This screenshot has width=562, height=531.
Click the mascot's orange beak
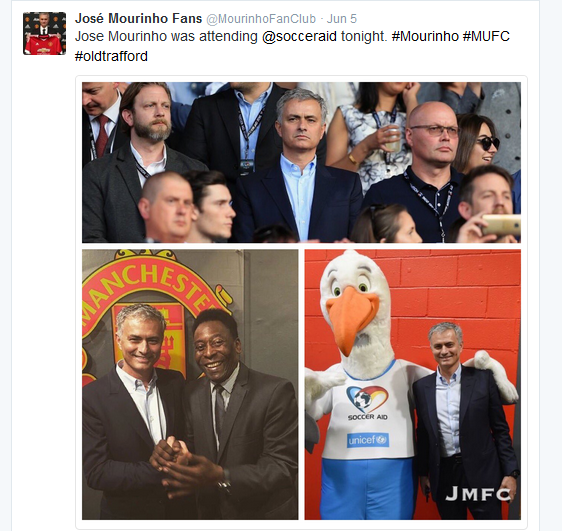(x=350, y=317)
